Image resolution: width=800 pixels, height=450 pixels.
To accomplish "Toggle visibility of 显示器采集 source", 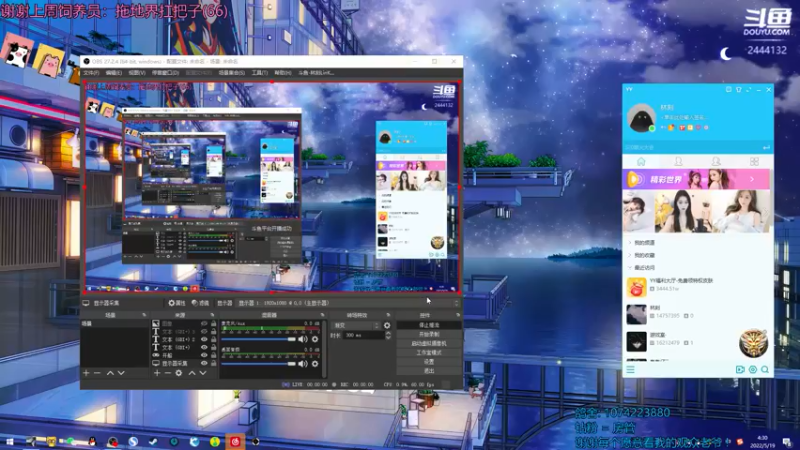I will click(204, 363).
